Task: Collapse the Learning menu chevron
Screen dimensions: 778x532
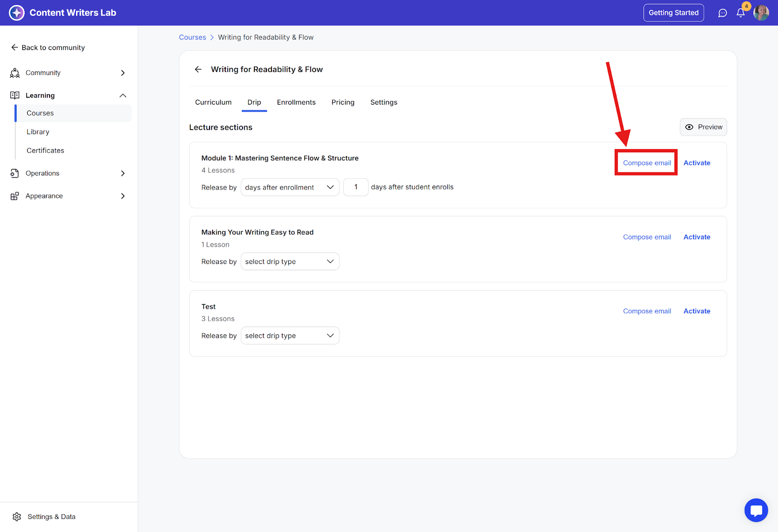Action: 123,96
